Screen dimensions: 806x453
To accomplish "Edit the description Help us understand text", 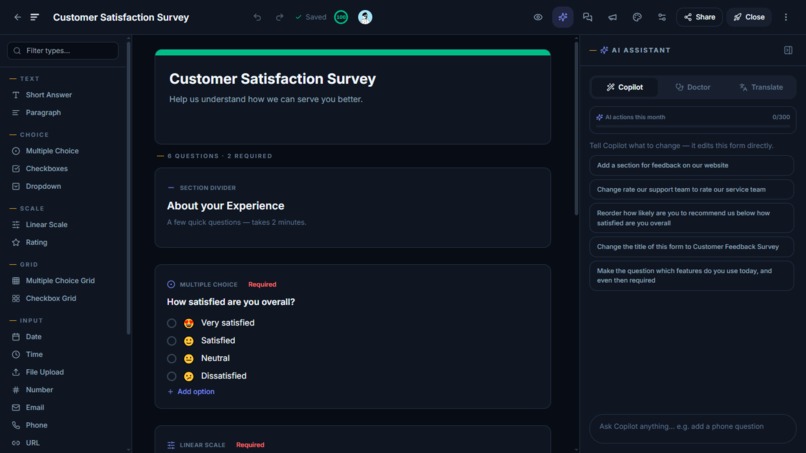I will click(x=266, y=99).
